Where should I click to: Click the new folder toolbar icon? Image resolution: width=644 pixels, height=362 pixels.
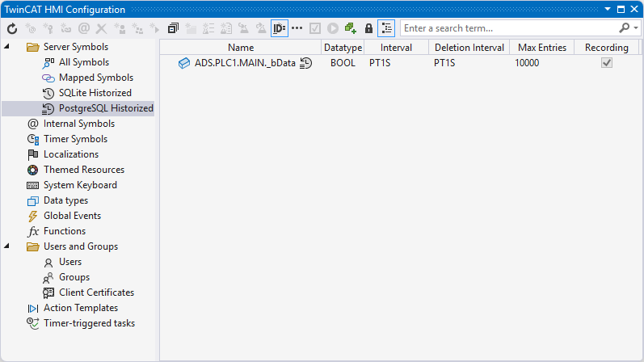click(x=191, y=28)
